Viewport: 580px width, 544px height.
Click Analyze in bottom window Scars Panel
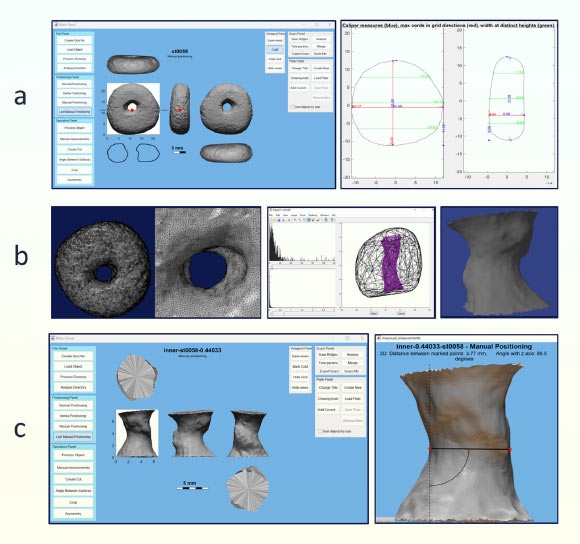352,354
